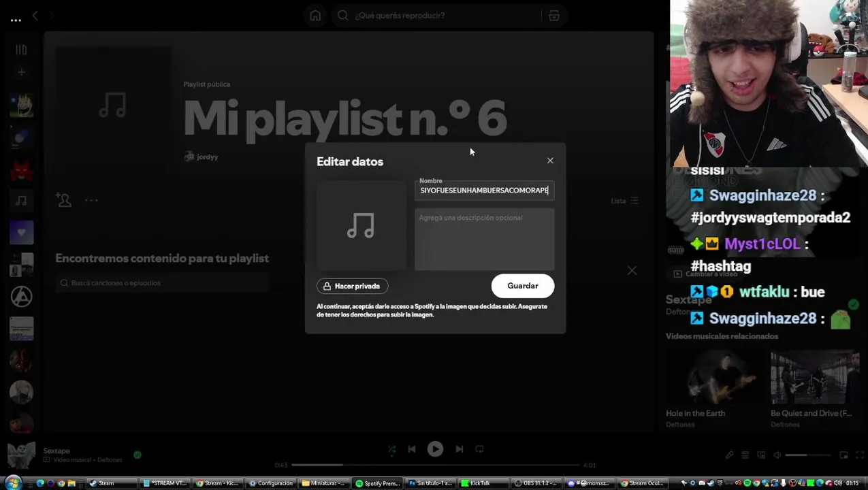Skip to next track
This screenshot has width=868, height=490.
[459, 449]
